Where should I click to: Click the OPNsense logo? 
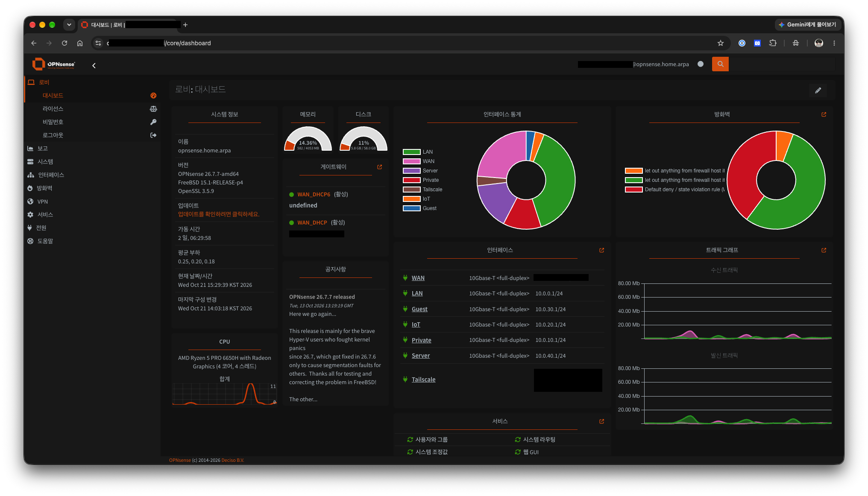tap(53, 64)
